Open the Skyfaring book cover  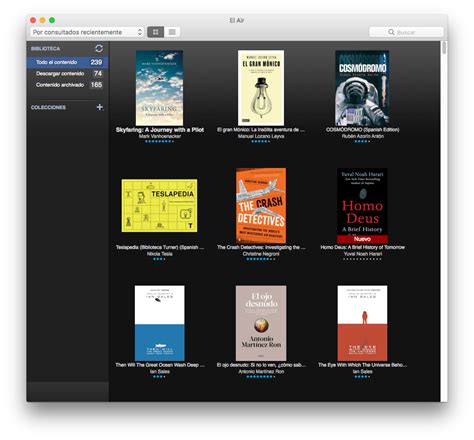coord(159,88)
